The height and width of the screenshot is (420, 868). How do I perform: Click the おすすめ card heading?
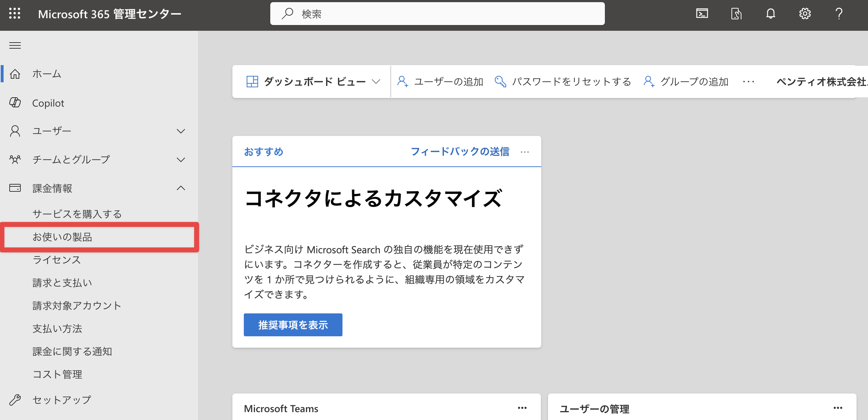point(264,152)
